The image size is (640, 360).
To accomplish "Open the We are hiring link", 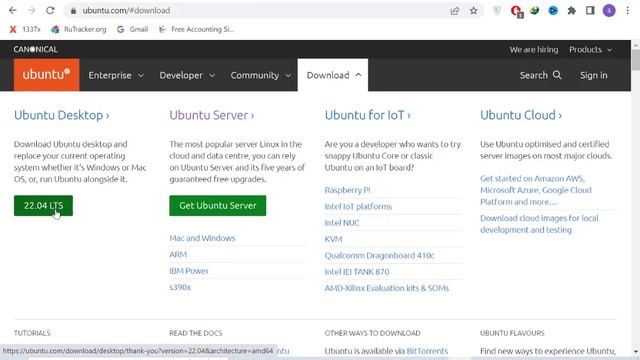I will click(533, 50).
